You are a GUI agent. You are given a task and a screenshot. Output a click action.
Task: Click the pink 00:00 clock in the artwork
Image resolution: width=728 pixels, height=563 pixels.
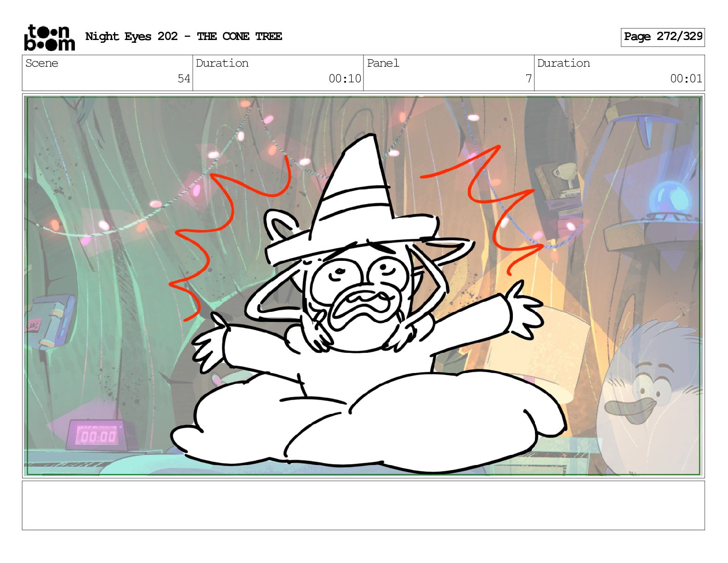point(97,434)
